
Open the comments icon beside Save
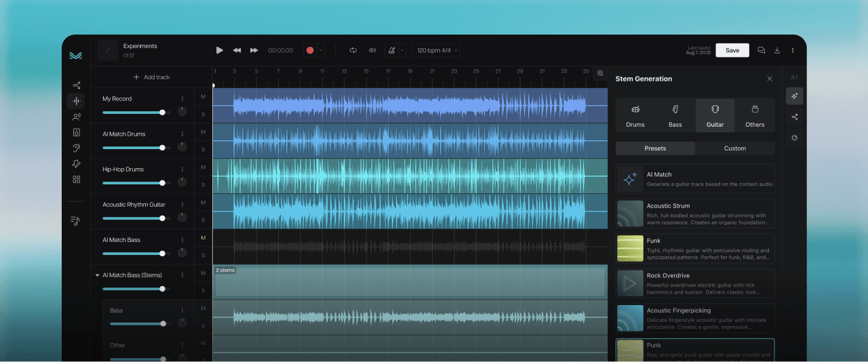761,50
